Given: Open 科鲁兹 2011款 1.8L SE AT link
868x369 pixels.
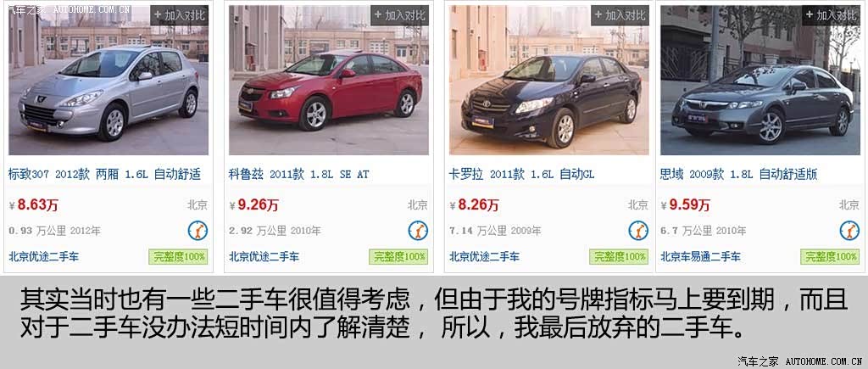Looking at the screenshot, I should click(299, 175).
